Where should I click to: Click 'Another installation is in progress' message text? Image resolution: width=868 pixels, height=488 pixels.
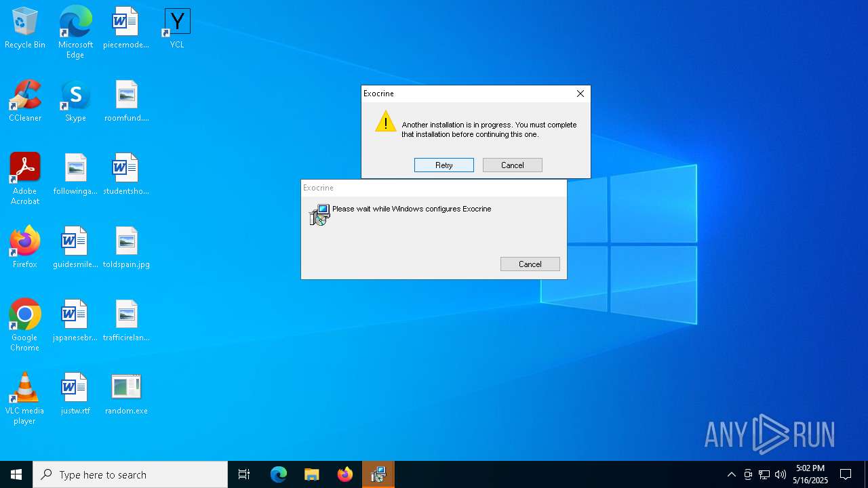click(489, 129)
